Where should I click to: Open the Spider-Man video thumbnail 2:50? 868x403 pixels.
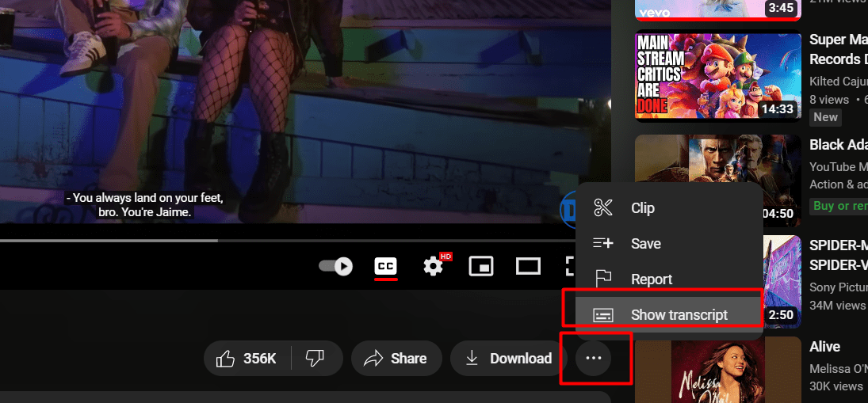pos(782,282)
